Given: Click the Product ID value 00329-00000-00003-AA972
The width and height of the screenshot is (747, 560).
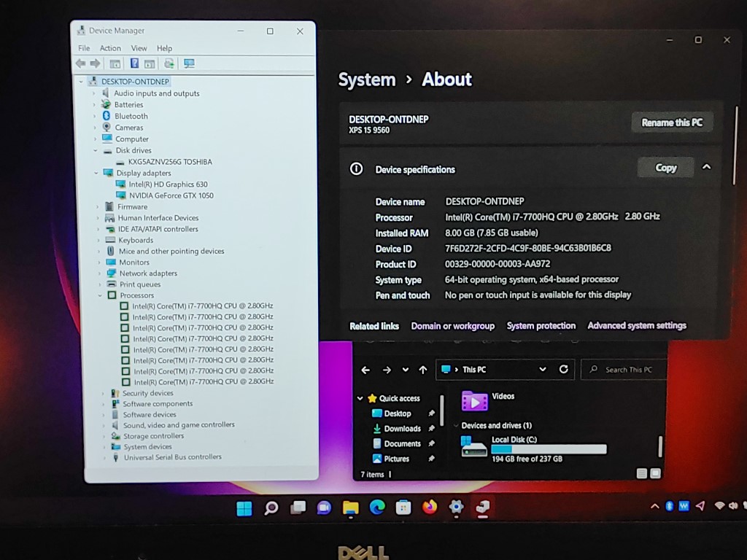Looking at the screenshot, I should 498,264.
